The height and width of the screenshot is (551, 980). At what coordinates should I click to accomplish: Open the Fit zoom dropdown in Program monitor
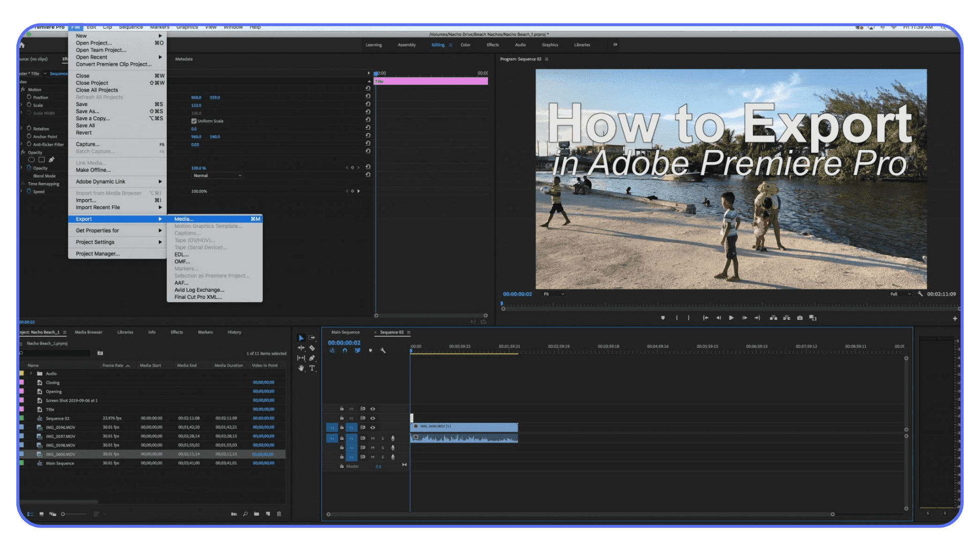click(x=553, y=294)
